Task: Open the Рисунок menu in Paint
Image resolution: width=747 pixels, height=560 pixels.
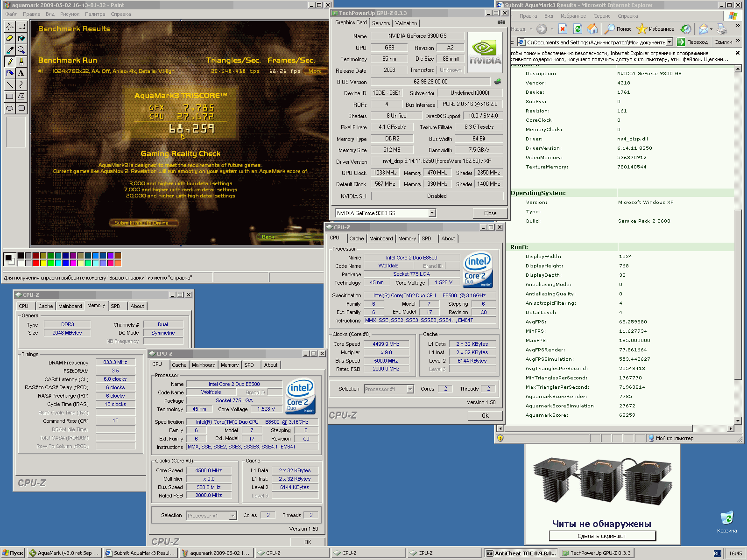Action: [70, 14]
